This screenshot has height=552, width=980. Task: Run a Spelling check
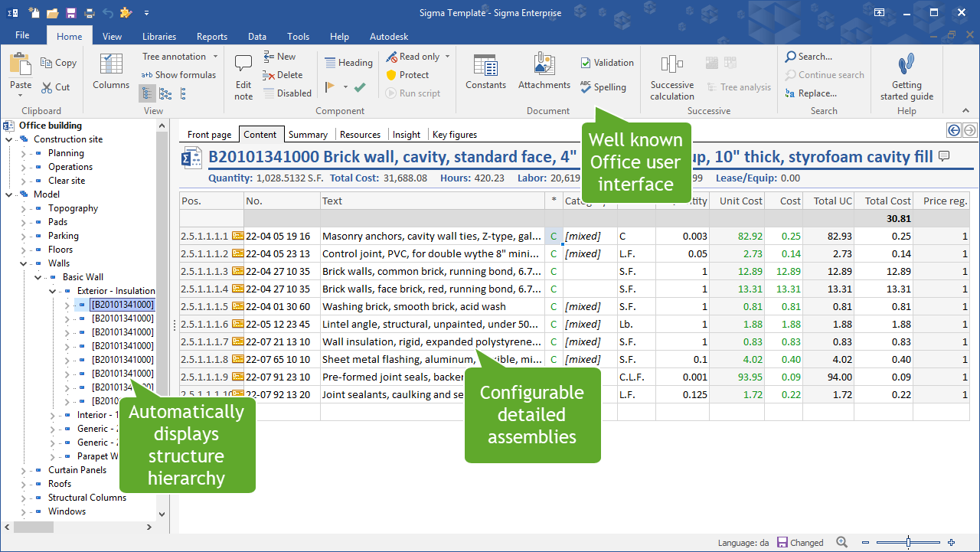pyautogui.click(x=604, y=87)
